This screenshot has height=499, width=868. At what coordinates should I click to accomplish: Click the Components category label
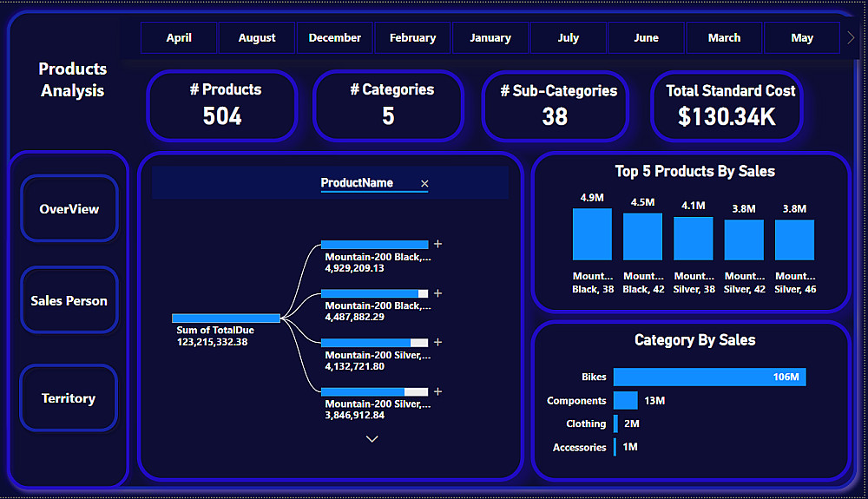click(576, 401)
